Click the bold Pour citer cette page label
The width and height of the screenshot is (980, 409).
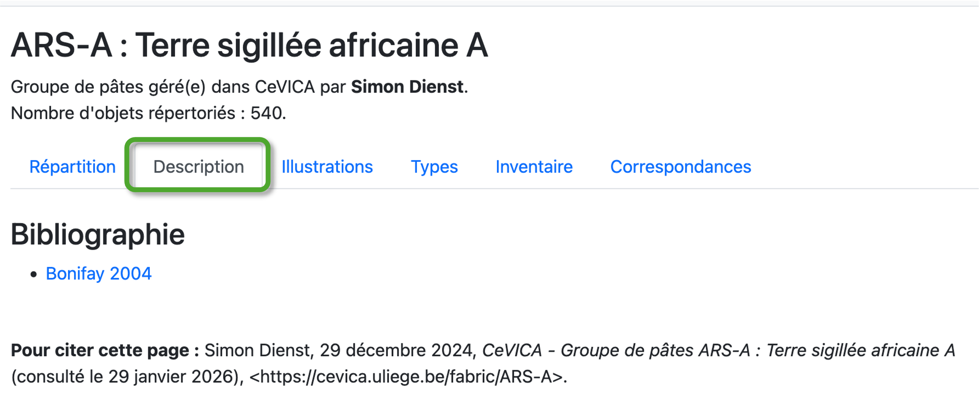[105, 350]
